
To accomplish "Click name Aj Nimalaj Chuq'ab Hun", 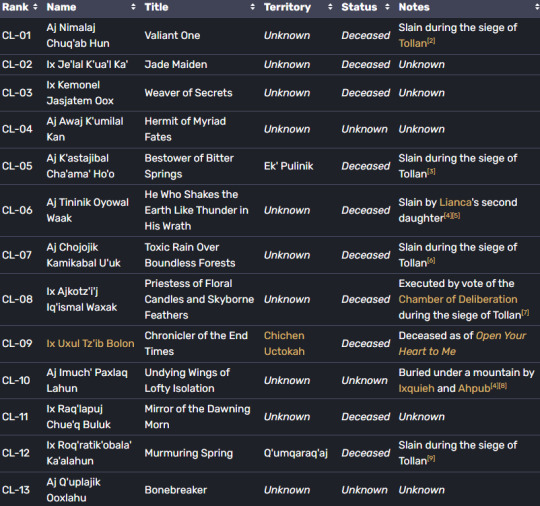I will pyautogui.click(x=78, y=35).
